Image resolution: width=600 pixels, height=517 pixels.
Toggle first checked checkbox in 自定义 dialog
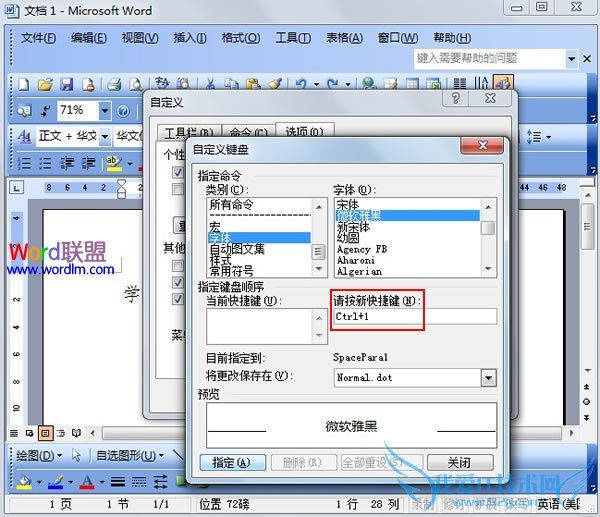(x=178, y=172)
